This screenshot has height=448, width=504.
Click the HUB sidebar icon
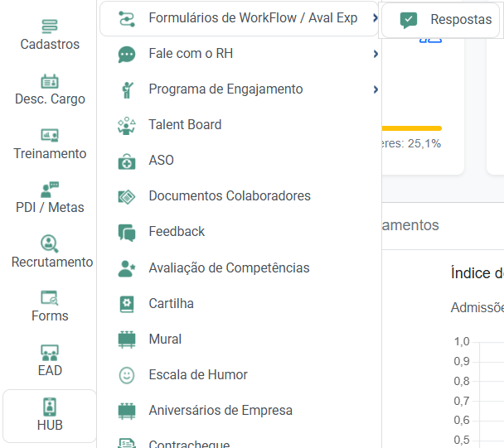(x=50, y=407)
